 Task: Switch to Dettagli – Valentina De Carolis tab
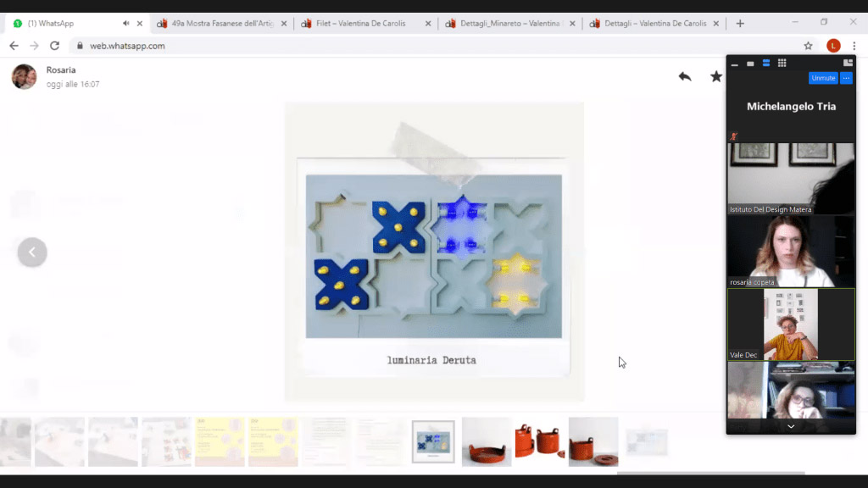pyautogui.click(x=654, y=23)
